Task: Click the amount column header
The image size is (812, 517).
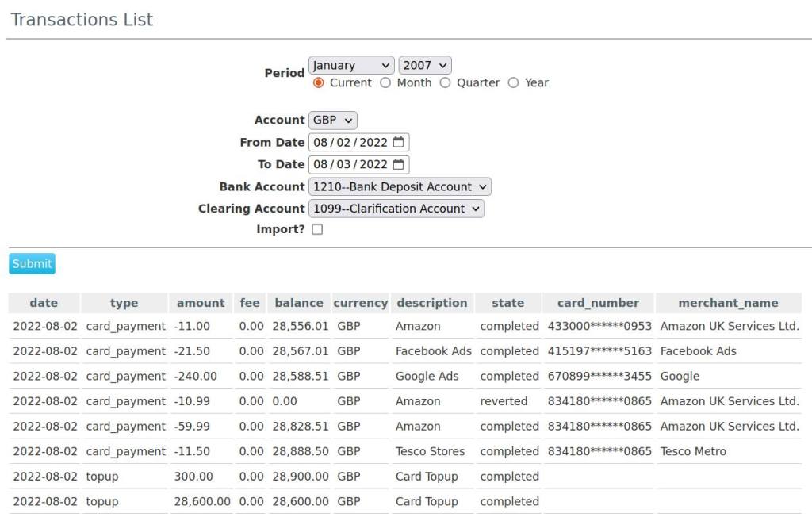Action: 201,303
